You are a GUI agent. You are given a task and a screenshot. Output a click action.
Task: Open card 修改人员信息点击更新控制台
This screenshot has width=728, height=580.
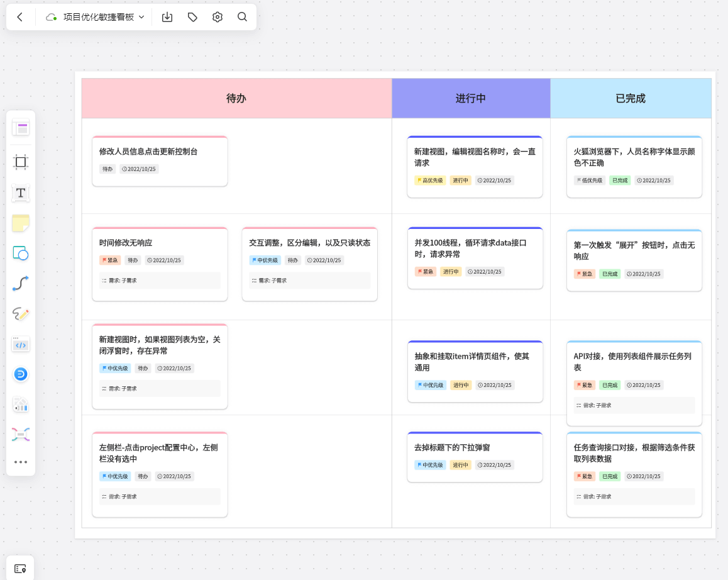tap(160, 161)
